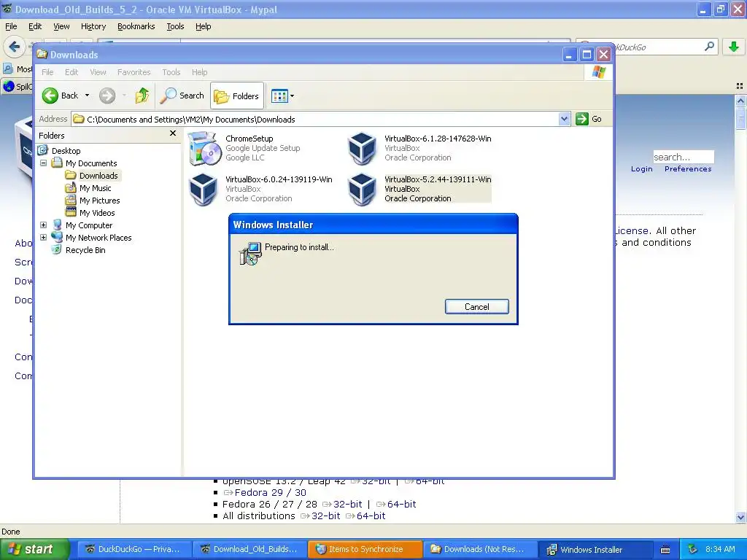Open the Help menu in Downloads window
The width and height of the screenshot is (747, 560).
pos(200,72)
